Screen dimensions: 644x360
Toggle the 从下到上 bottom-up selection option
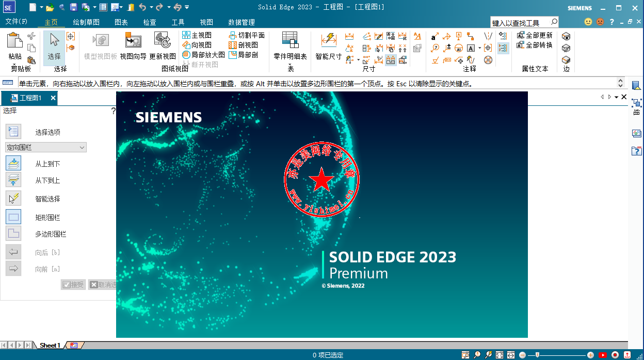pos(13,180)
